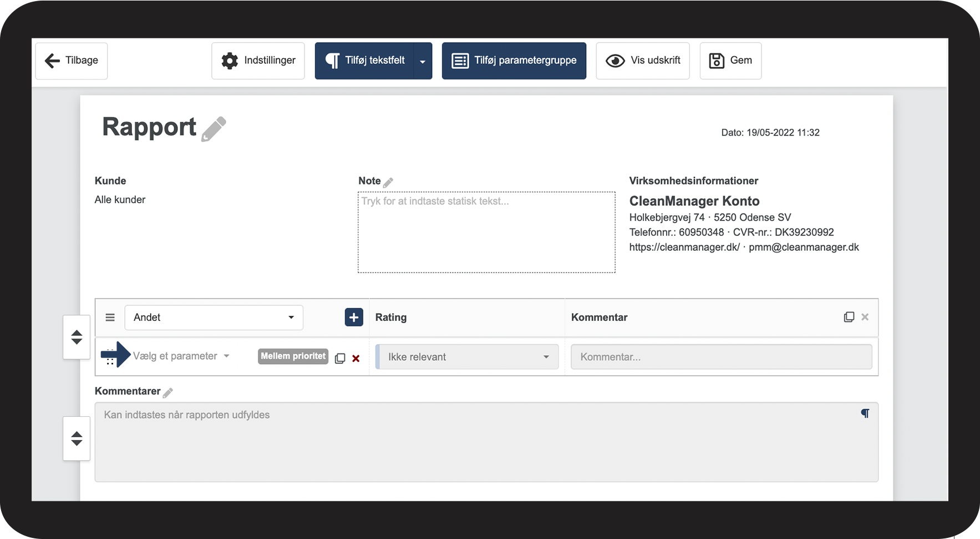Expand the Tilføj tekstfelt dropdown arrow

pyautogui.click(x=423, y=61)
